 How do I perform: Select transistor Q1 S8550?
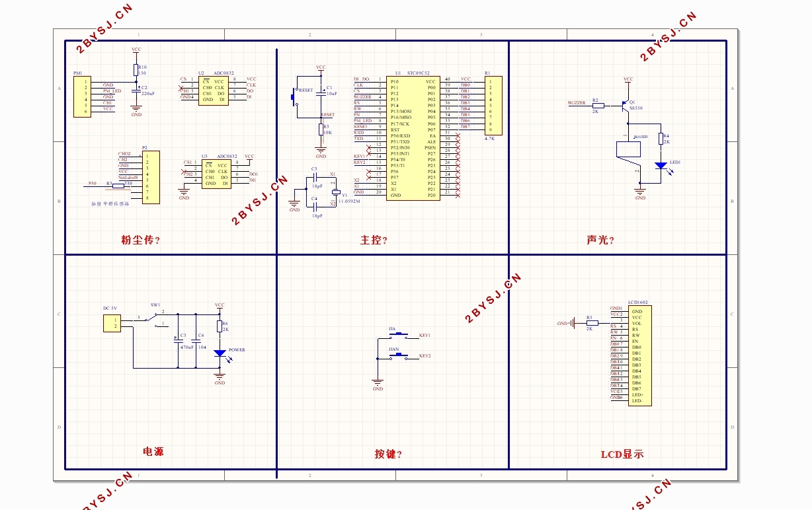[625, 104]
